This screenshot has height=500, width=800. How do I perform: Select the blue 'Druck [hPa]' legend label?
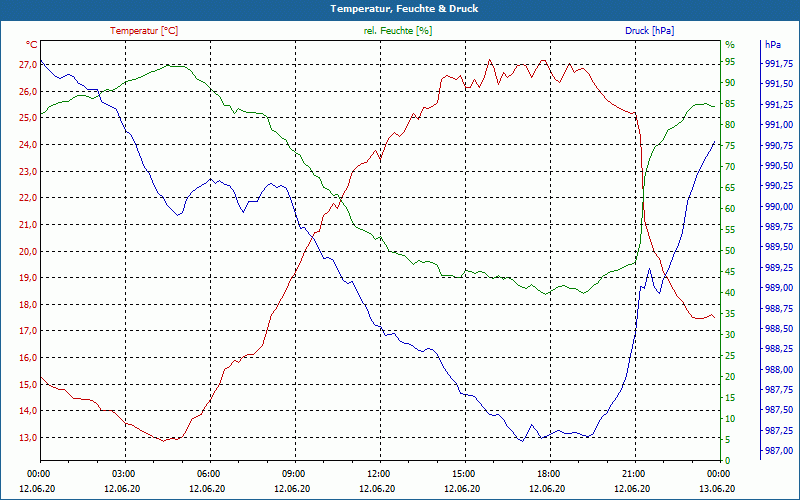[649, 31]
